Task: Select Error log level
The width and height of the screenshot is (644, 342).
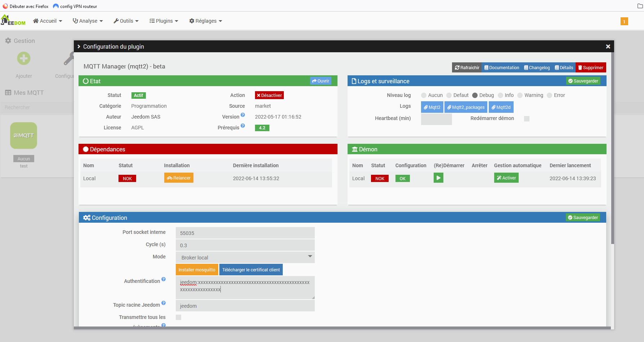Action: (549, 96)
